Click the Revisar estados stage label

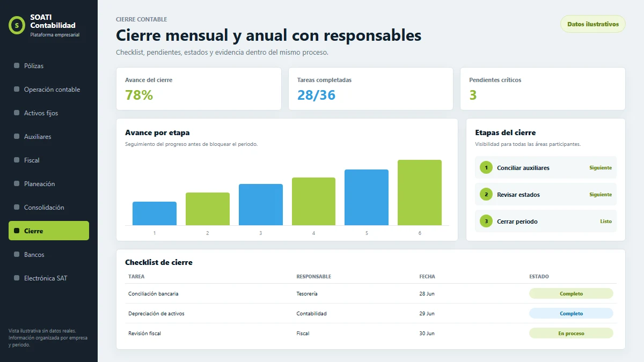518,195
